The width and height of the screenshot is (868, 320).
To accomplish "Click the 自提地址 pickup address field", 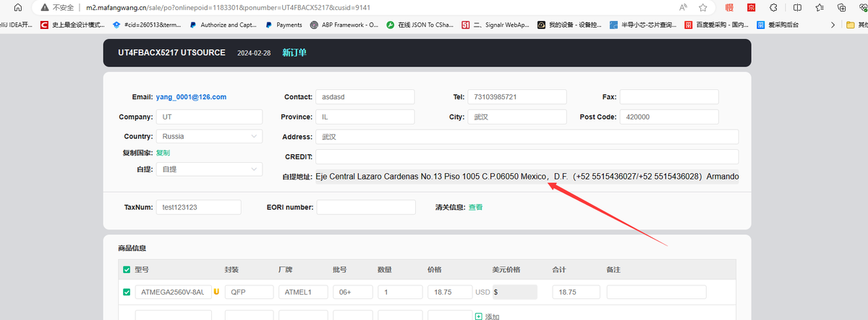I will coord(527,176).
